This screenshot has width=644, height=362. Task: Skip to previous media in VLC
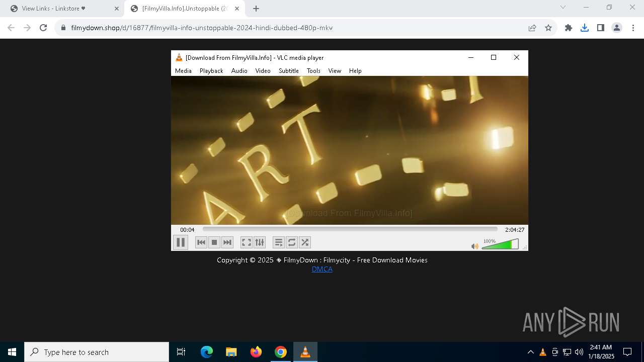[x=201, y=242]
